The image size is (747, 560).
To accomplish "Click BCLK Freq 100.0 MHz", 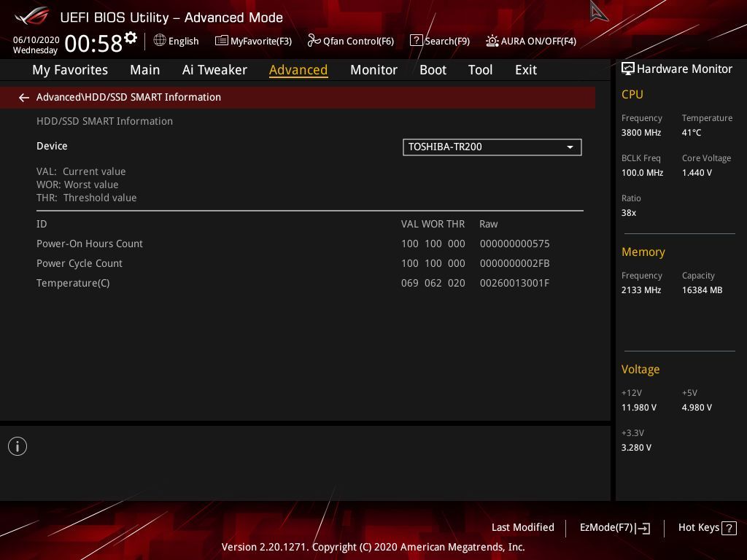I will (642, 173).
